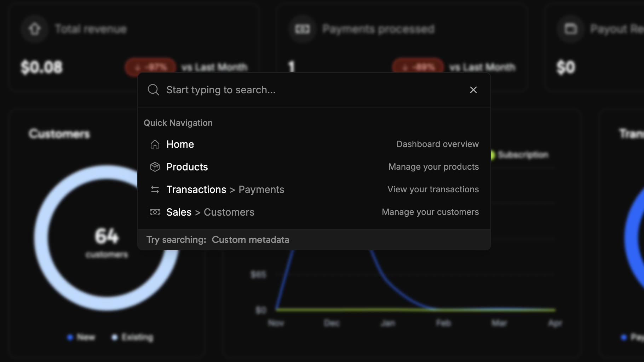Click 'Manage your customers' description text
The width and height of the screenshot is (644, 362).
[430, 212]
